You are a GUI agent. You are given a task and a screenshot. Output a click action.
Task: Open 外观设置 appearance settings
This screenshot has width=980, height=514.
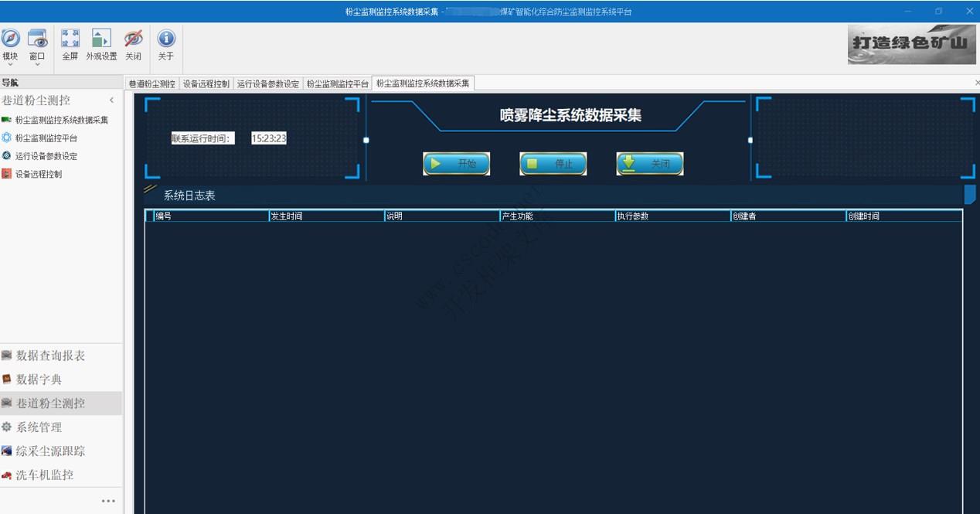(x=101, y=43)
